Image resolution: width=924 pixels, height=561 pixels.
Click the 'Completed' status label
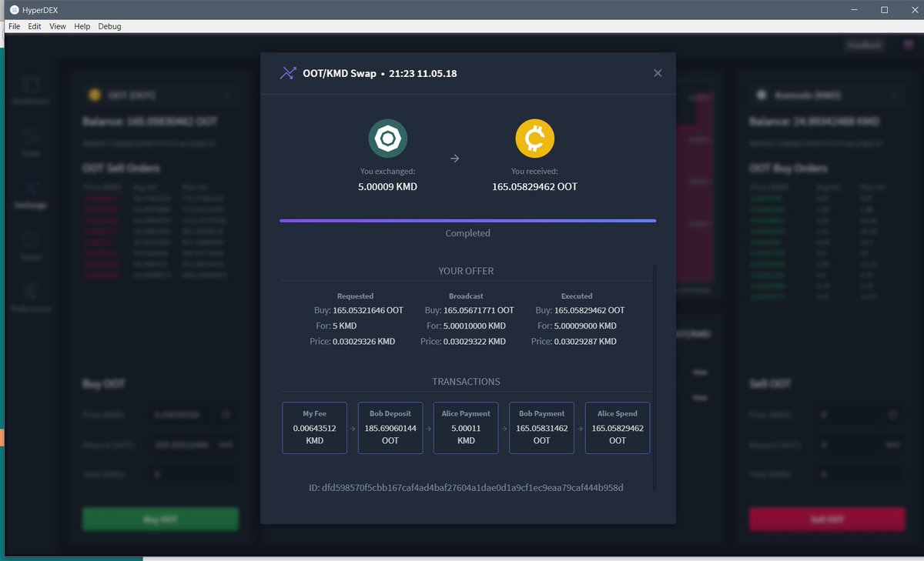tap(467, 233)
